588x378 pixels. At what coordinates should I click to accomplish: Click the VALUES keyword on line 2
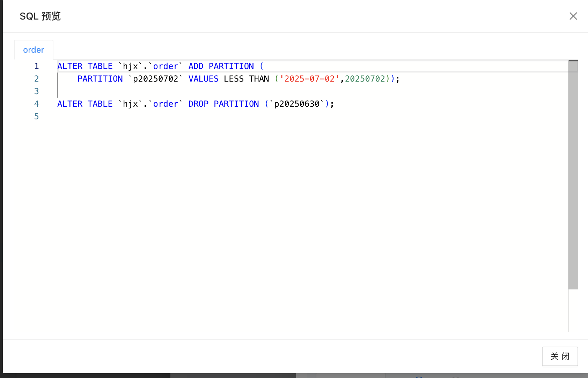click(203, 79)
